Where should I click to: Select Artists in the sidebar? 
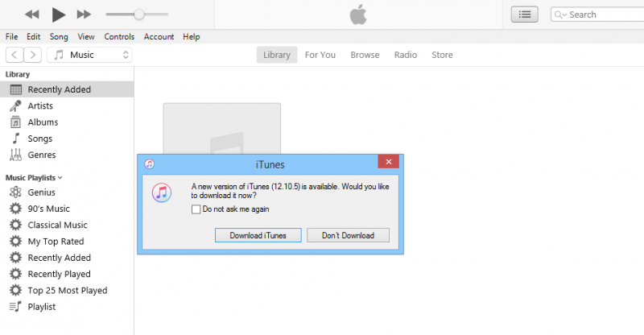(x=40, y=105)
